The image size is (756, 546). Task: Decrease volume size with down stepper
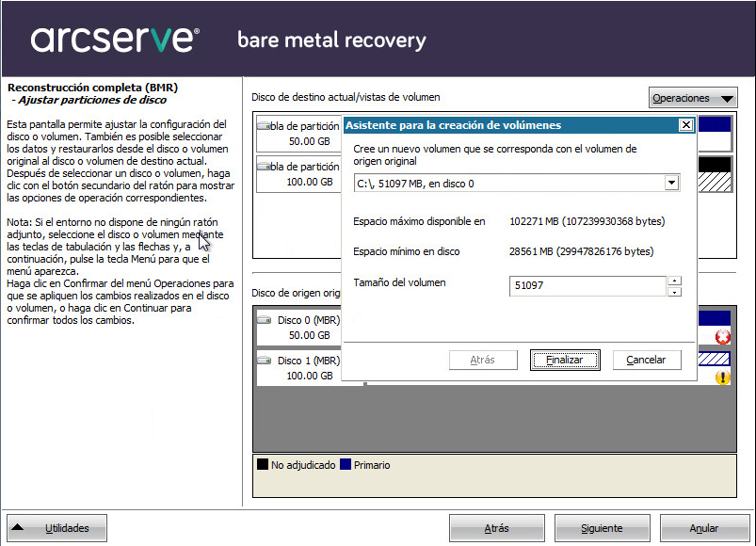tap(674, 291)
